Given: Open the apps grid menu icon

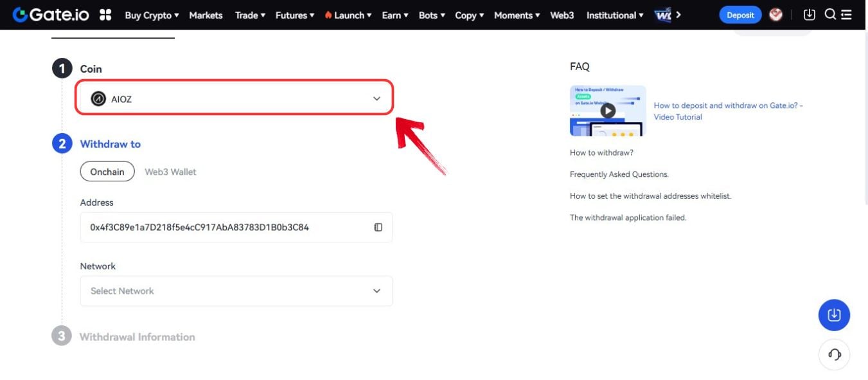Looking at the screenshot, I should (x=106, y=15).
